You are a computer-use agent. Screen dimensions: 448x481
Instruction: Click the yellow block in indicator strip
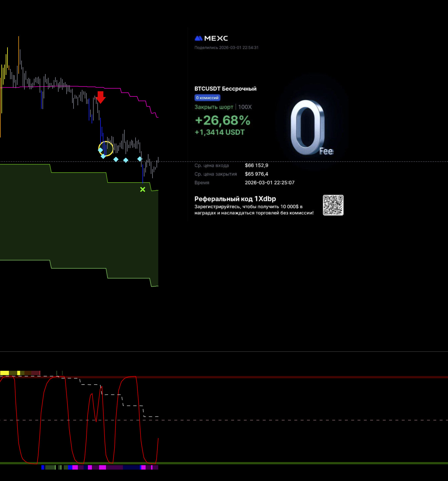click(5, 373)
